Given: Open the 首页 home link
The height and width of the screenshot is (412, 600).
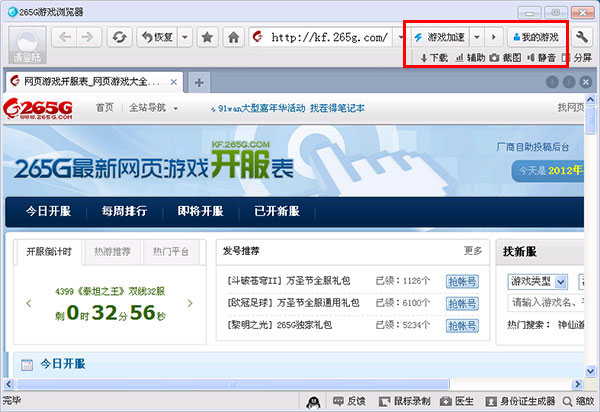Looking at the screenshot, I should [104, 108].
